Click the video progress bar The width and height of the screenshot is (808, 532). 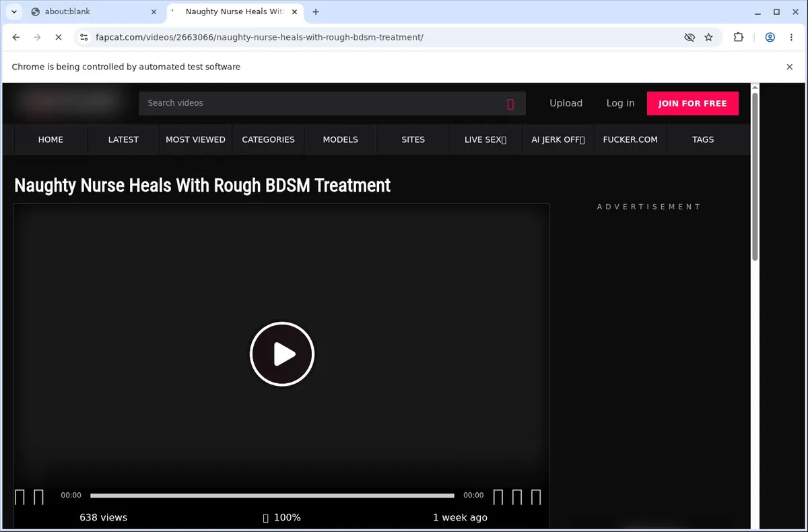click(x=272, y=496)
